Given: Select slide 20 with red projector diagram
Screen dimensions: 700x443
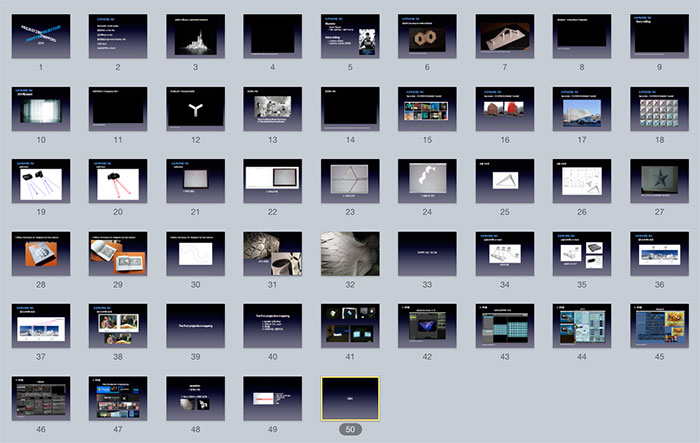Looking at the screenshot, I should tap(118, 181).
